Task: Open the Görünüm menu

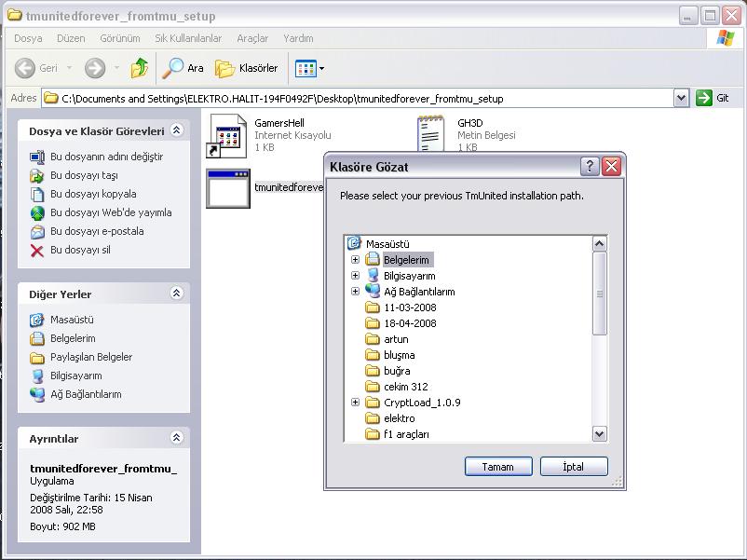Action: 120,38
